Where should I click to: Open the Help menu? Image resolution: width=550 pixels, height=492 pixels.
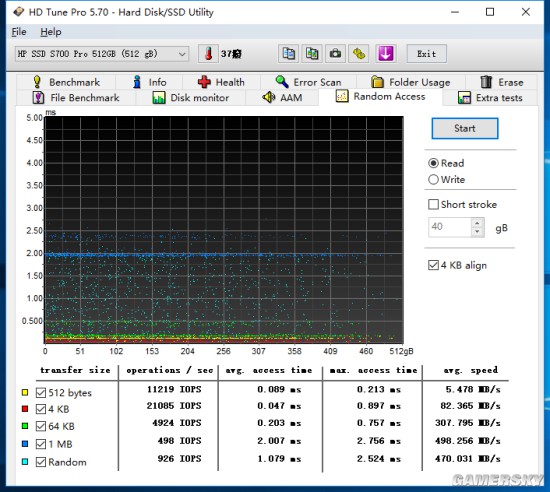[x=51, y=32]
